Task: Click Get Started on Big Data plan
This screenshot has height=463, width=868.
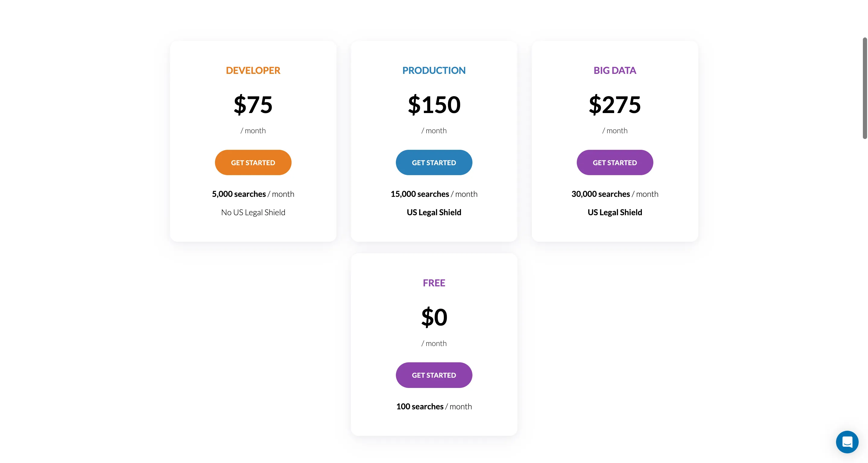Action: tap(615, 162)
